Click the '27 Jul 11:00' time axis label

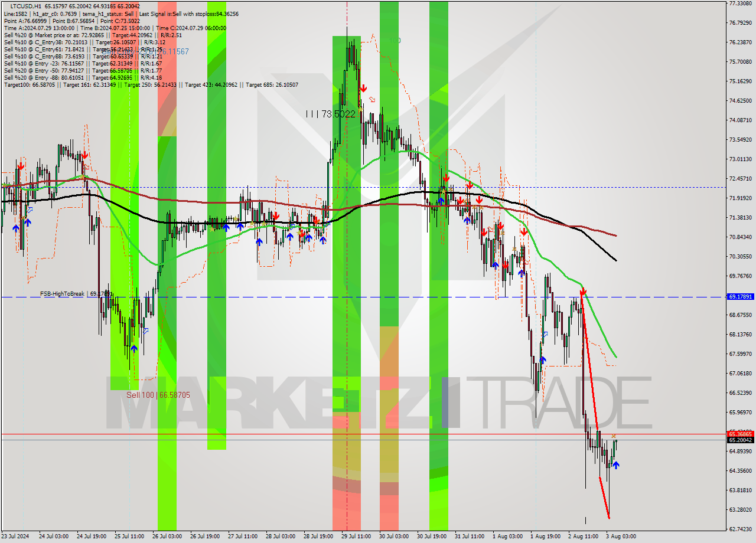[242, 537]
